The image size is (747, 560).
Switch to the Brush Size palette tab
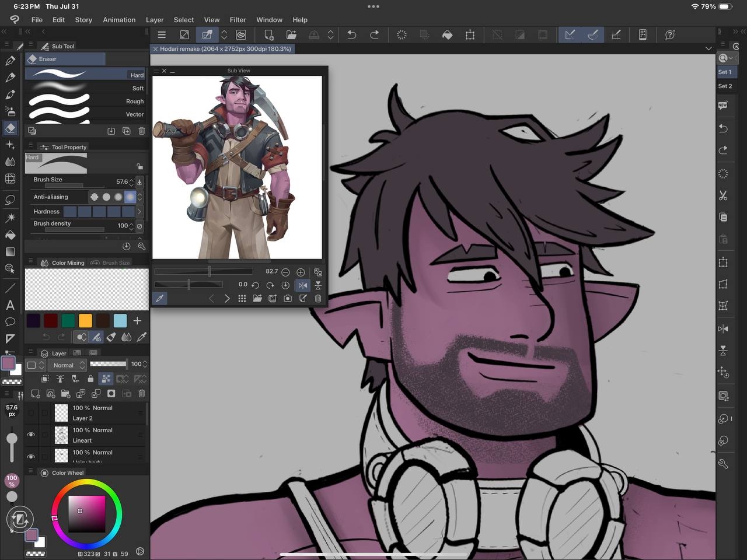(111, 263)
